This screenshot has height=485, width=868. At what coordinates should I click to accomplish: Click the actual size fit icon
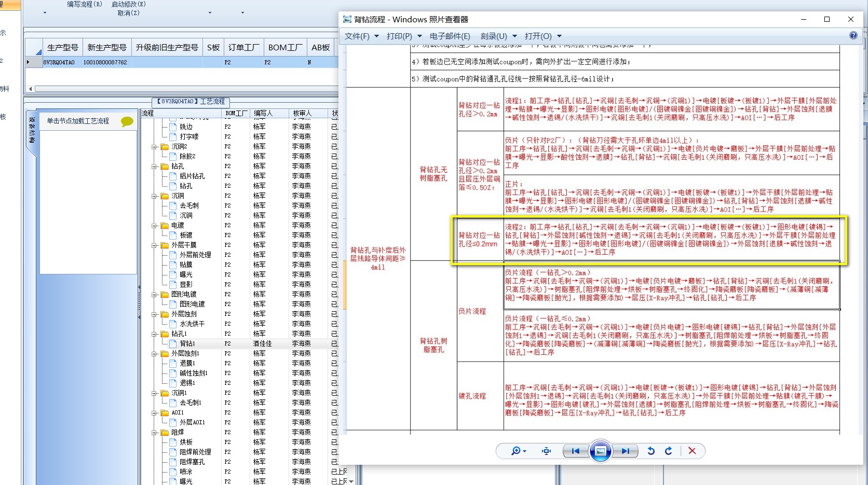546,451
